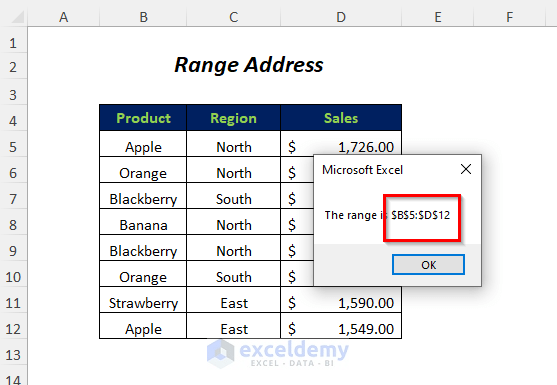This screenshot has width=557, height=385.
Task: Click the Region header cell
Action: pos(233,118)
